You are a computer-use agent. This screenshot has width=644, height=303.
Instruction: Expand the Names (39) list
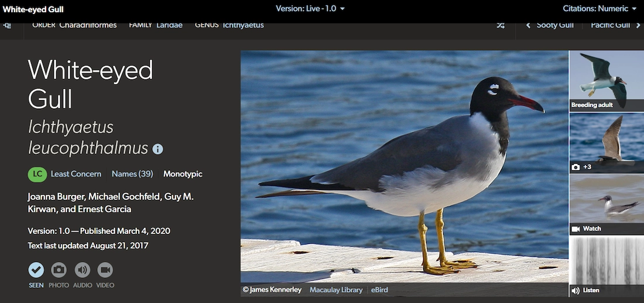point(132,174)
